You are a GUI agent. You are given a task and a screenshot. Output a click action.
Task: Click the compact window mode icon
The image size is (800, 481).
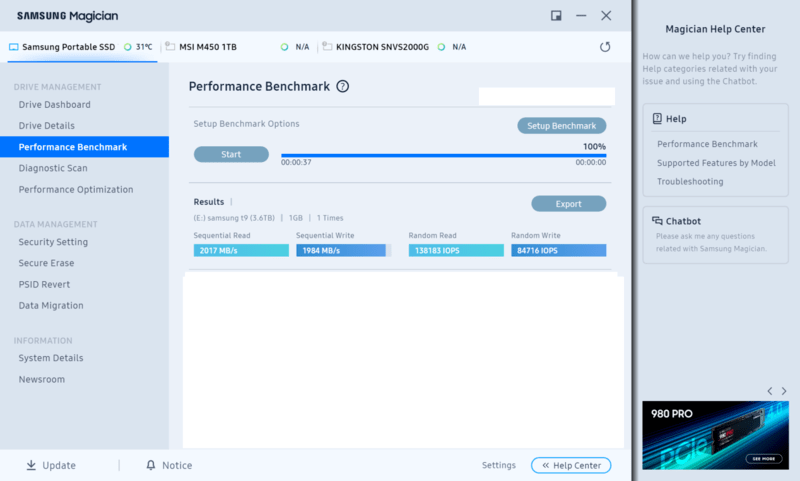pyautogui.click(x=556, y=15)
